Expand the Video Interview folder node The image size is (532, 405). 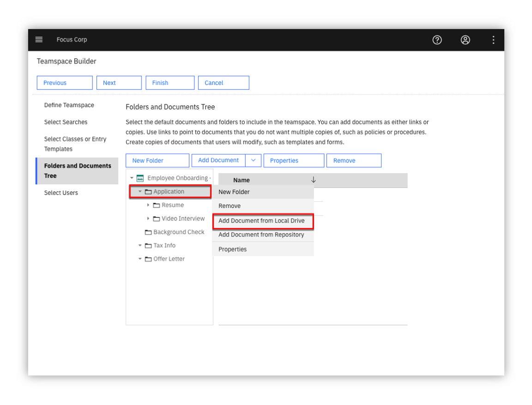[148, 218]
